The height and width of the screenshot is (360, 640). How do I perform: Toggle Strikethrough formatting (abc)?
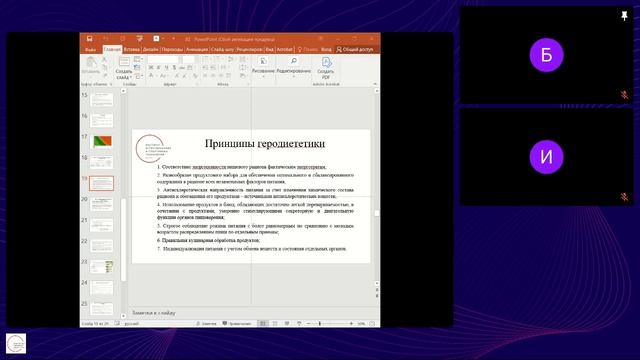182,67
